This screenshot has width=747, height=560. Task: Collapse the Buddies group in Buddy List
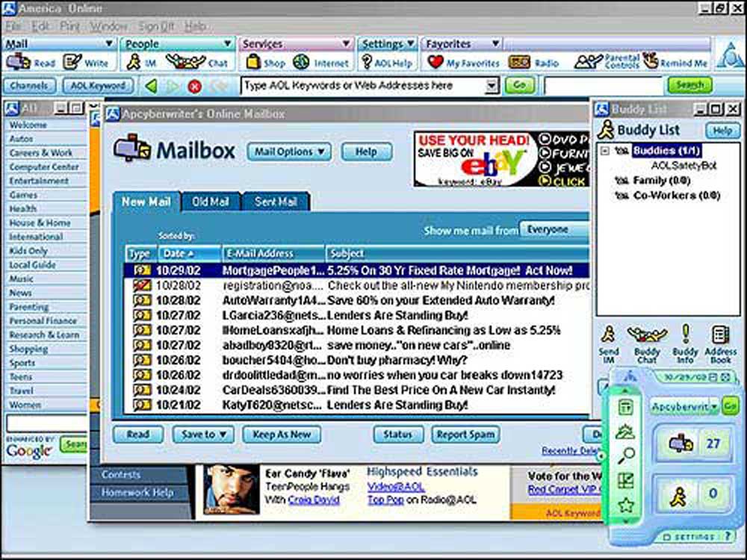pos(605,151)
